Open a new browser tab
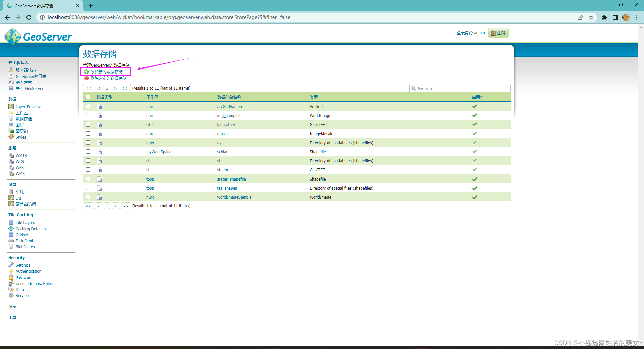The height and width of the screenshot is (349, 644). [x=91, y=6]
